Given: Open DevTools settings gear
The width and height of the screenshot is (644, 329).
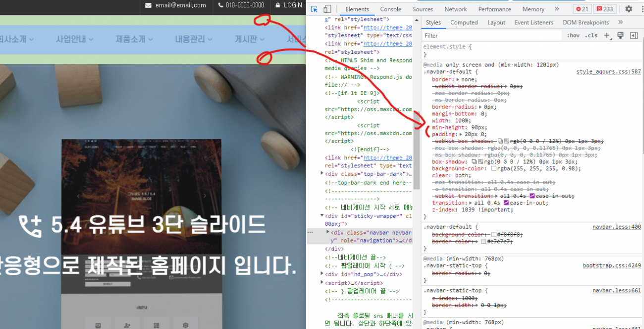Looking at the screenshot, I should click(629, 9).
